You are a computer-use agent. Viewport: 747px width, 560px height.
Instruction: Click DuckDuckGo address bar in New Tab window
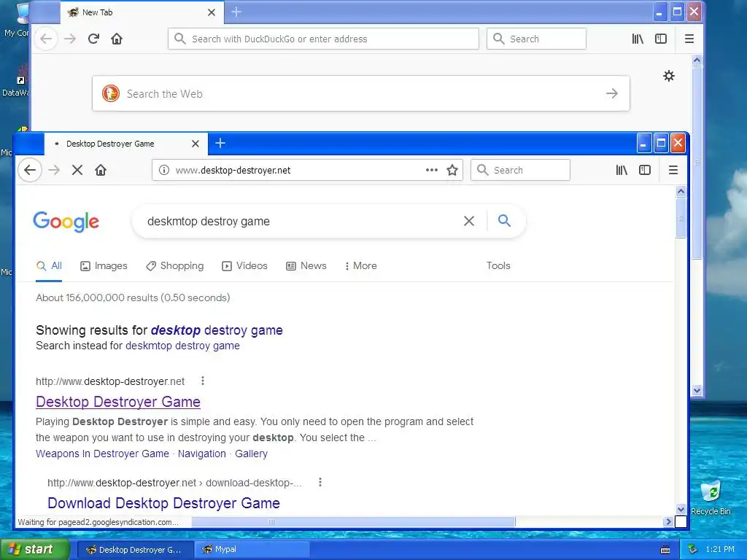click(x=323, y=39)
